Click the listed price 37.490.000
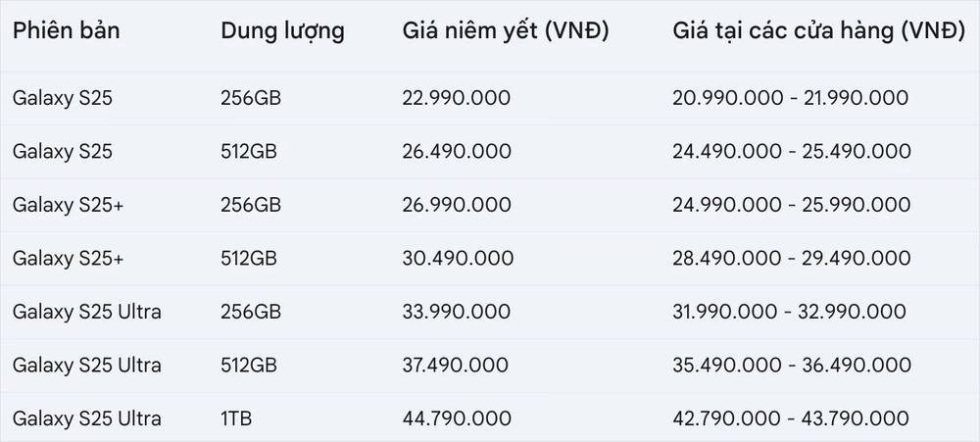 click(x=456, y=366)
